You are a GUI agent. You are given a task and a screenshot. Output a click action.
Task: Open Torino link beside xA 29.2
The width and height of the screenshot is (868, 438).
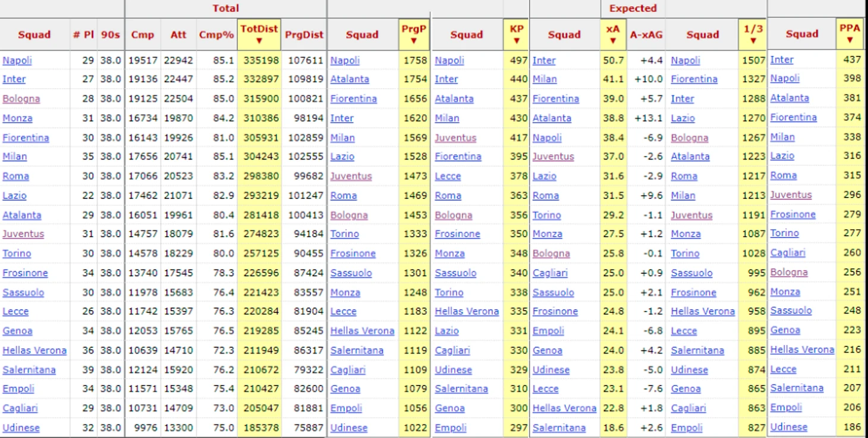(x=547, y=215)
